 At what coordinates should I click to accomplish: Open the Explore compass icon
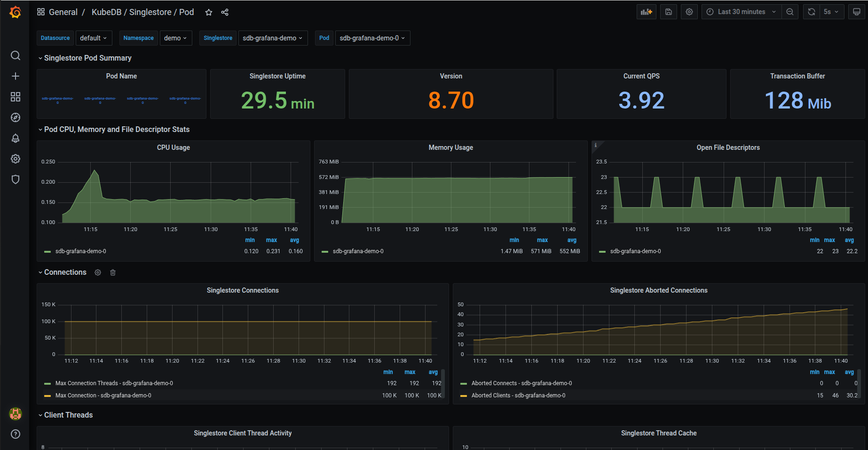[x=16, y=117]
